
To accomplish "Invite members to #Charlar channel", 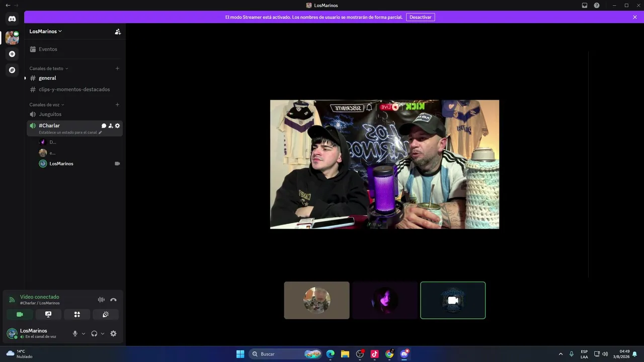I will (x=111, y=126).
